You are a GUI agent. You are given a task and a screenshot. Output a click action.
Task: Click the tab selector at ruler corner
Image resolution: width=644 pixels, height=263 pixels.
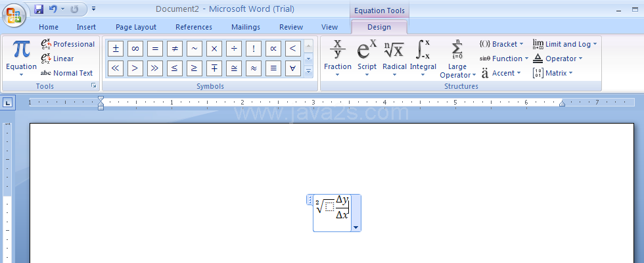(x=8, y=103)
